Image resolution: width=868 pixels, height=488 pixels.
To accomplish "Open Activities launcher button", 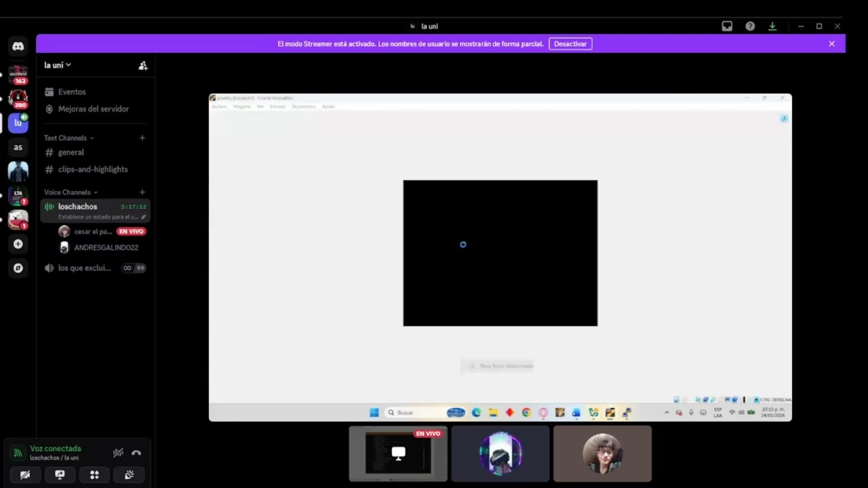I will click(x=94, y=475).
